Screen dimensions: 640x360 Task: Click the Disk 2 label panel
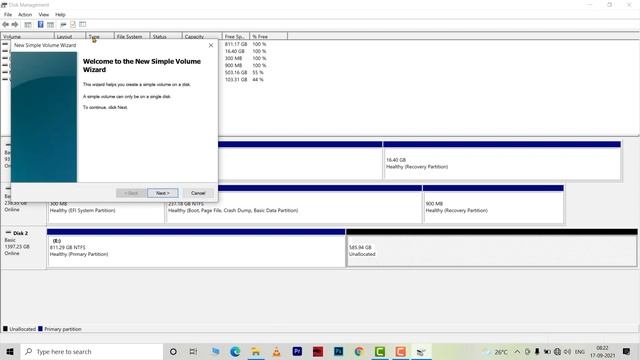(x=23, y=248)
